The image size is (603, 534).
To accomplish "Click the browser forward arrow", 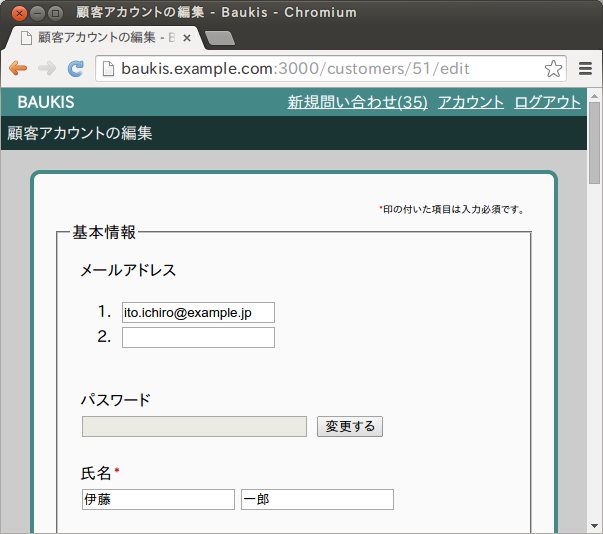I will (x=46, y=68).
